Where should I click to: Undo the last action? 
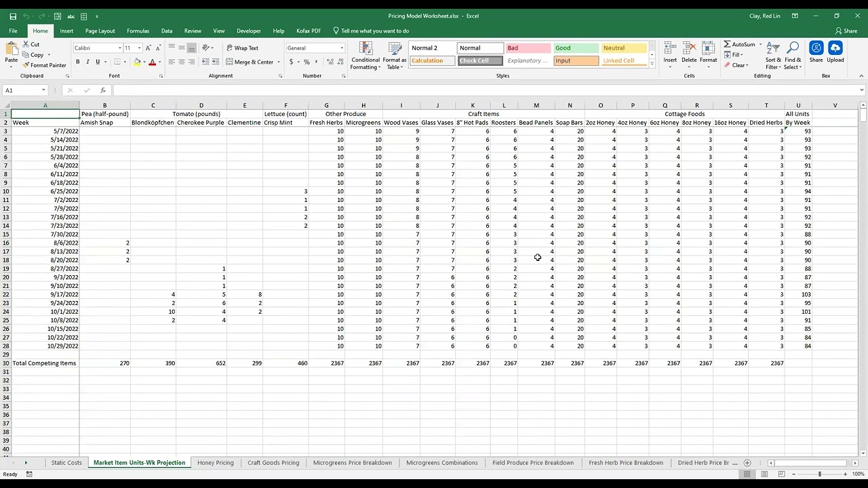click(x=27, y=16)
